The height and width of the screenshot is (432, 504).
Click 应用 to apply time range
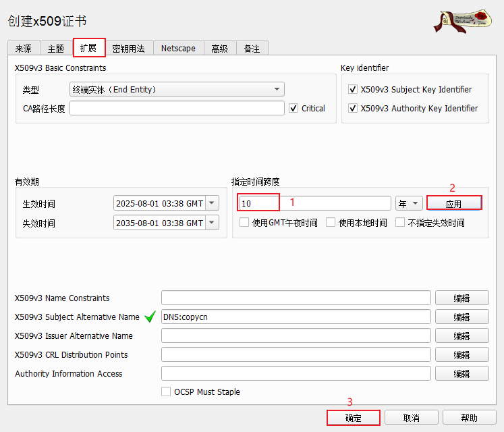(x=454, y=203)
